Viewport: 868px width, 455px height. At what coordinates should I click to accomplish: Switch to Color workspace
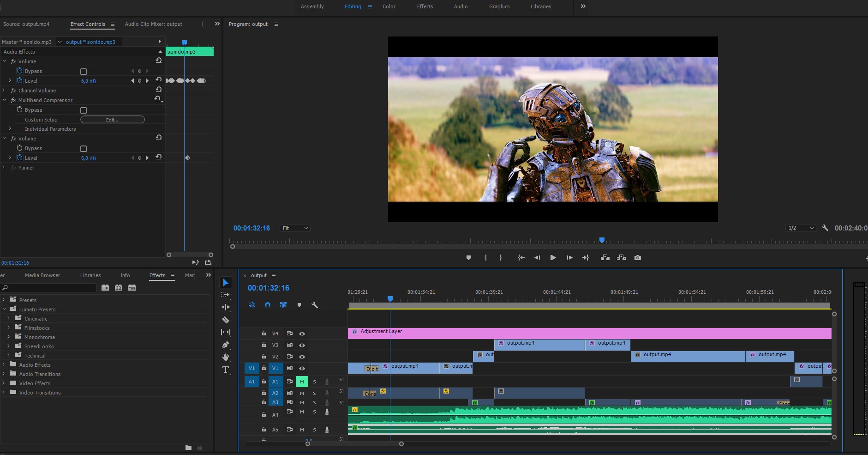[389, 6]
